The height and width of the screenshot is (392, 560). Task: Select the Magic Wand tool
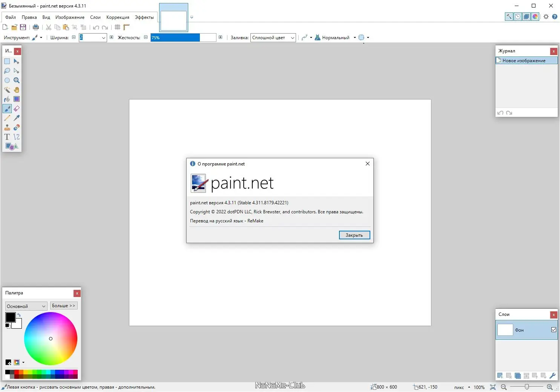[x=7, y=90]
